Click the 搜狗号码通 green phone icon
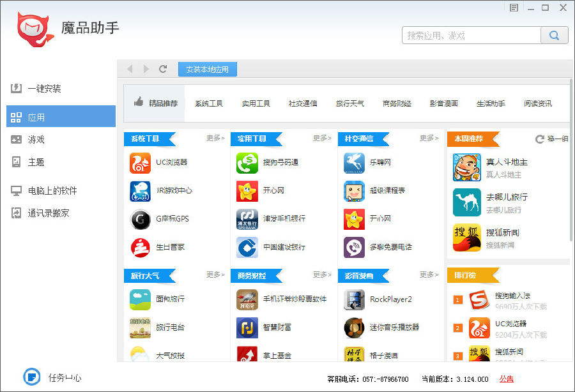575x392 pixels. [x=247, y=163]
